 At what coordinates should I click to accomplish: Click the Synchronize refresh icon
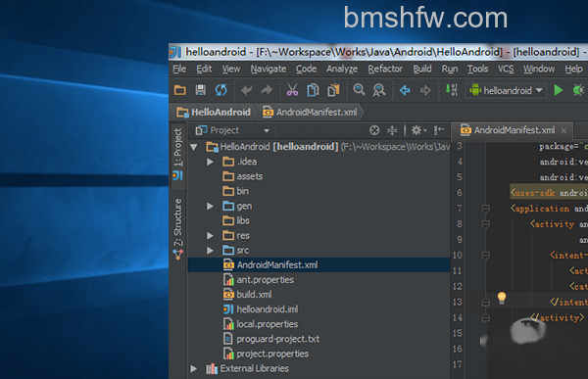click(x=220, y=90)
